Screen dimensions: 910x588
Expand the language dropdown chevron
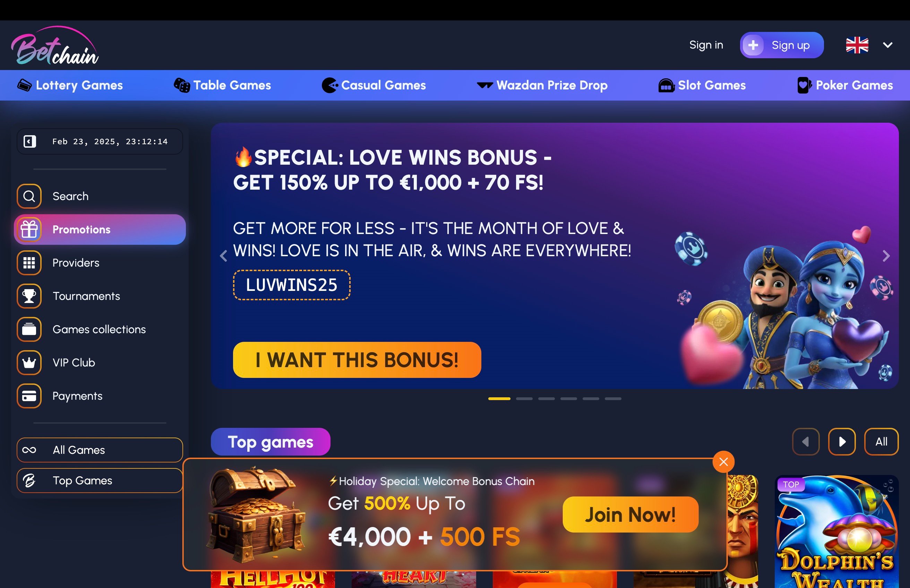[x=887, y=45]
